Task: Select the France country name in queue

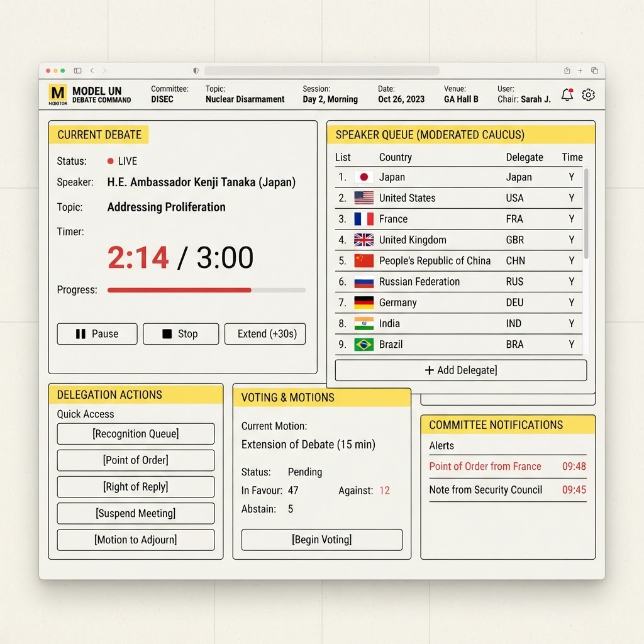Action: coord(393,219)
